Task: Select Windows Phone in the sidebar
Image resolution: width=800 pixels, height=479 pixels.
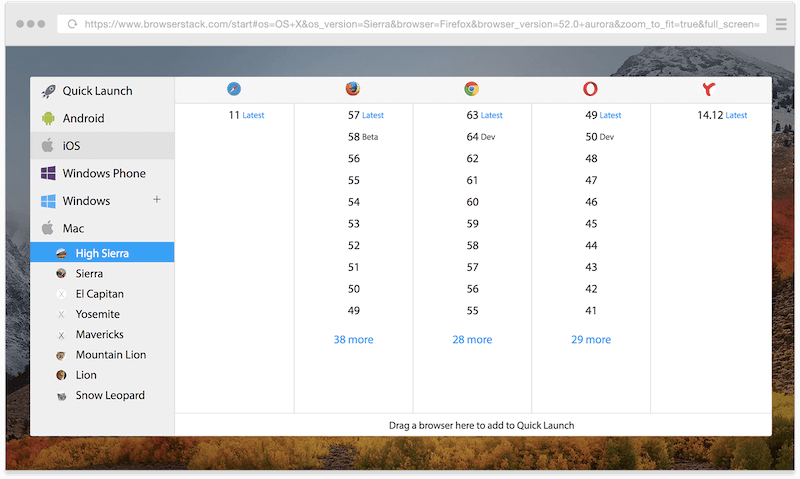Action: coord(102,173)
